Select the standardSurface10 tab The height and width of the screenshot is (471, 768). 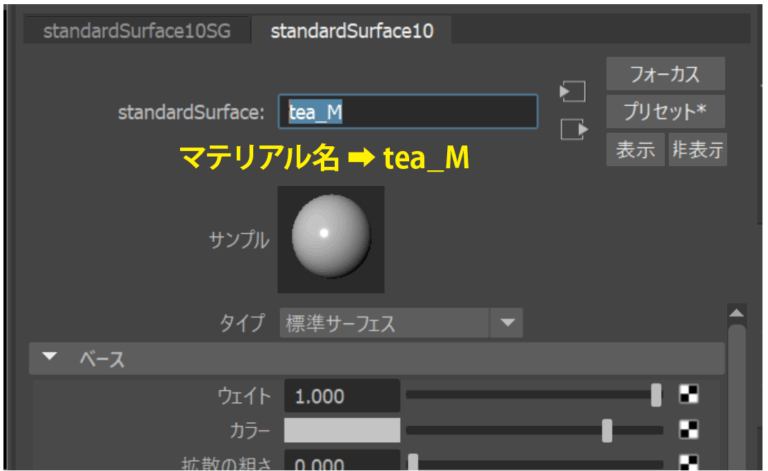[x=352, y=31]
